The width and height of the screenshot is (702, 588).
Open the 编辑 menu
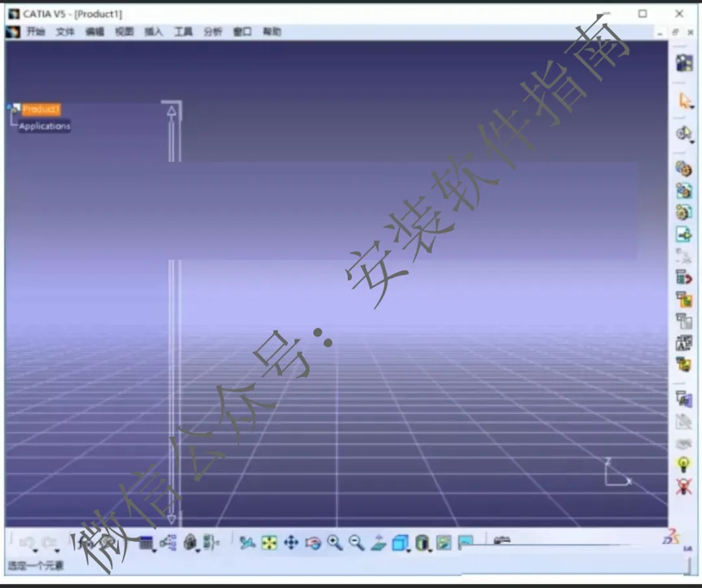point(94,31)
